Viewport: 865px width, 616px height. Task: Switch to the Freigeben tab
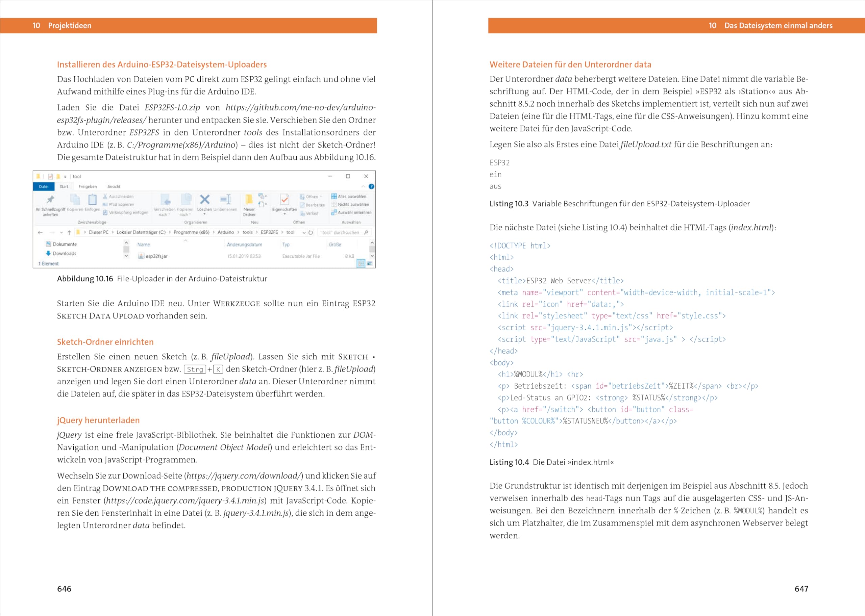point(88,186)
